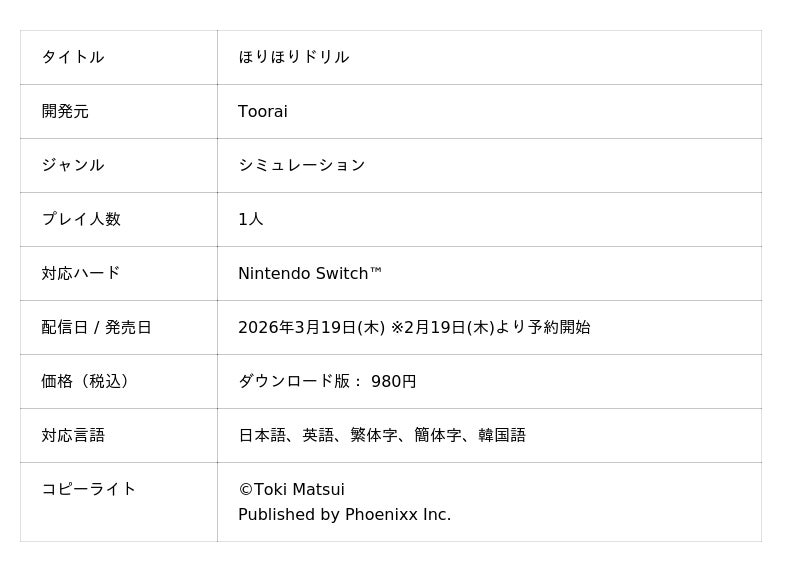
Task: Click the プレイ人数 row label
Action: pos(81,219)
